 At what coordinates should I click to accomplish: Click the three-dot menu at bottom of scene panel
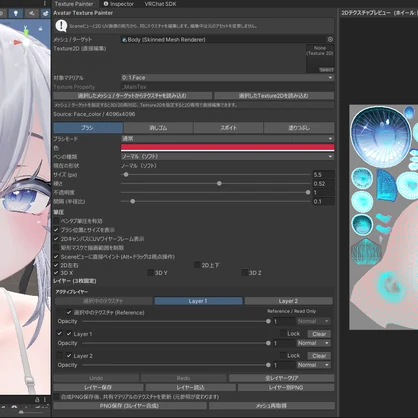[44, 399]
